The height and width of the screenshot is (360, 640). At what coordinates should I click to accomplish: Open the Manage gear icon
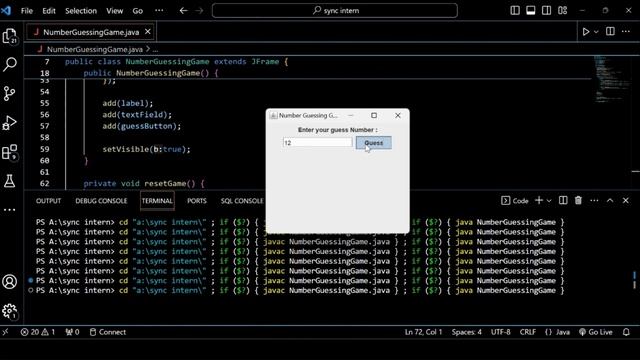click(x=9, y=311)
